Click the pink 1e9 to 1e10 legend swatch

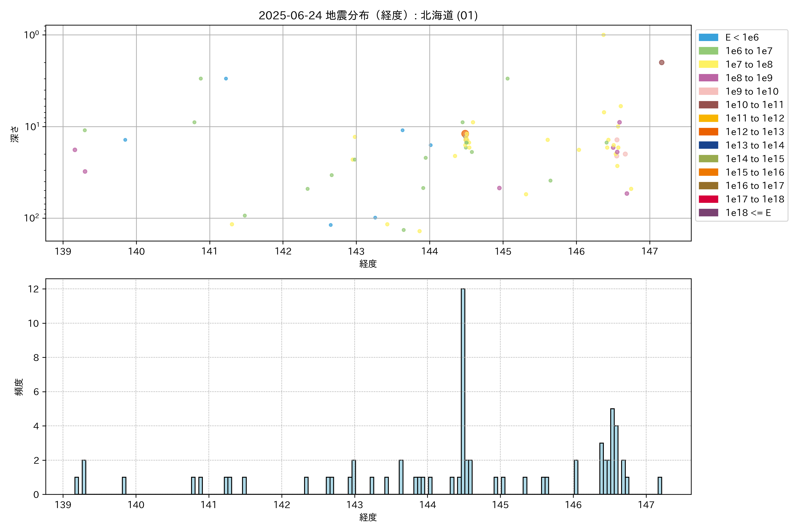(708, 91)
